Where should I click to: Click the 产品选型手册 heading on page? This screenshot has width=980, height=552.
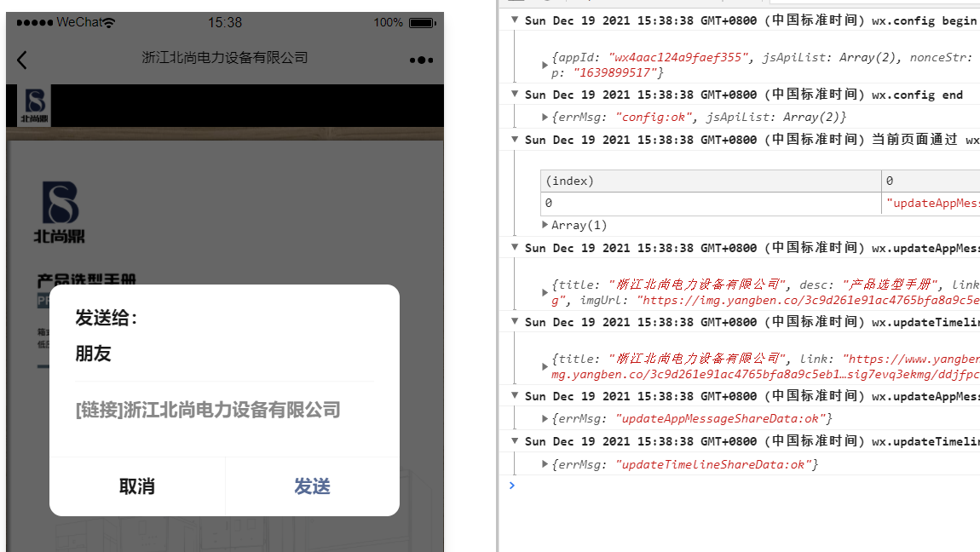click(x=86, y=279)
